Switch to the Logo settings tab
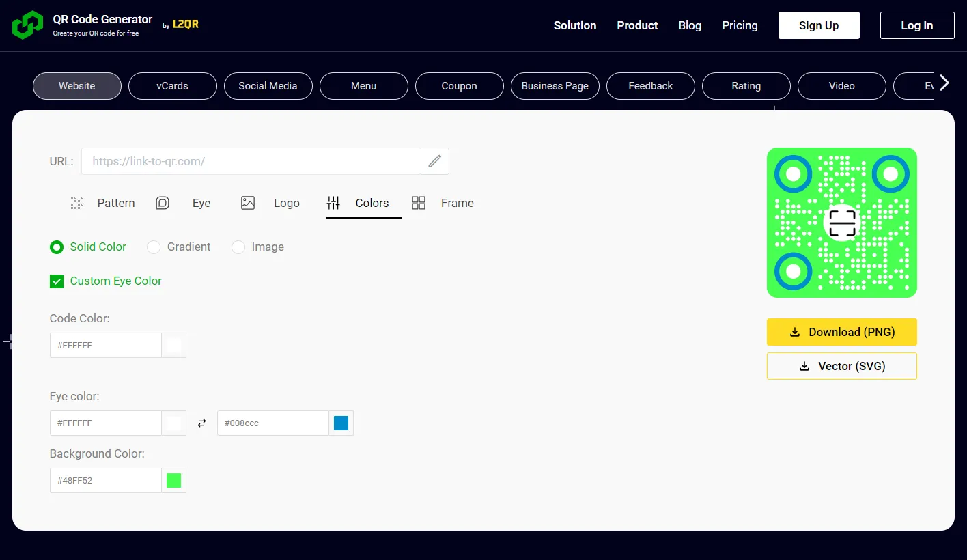 (270, 203)
